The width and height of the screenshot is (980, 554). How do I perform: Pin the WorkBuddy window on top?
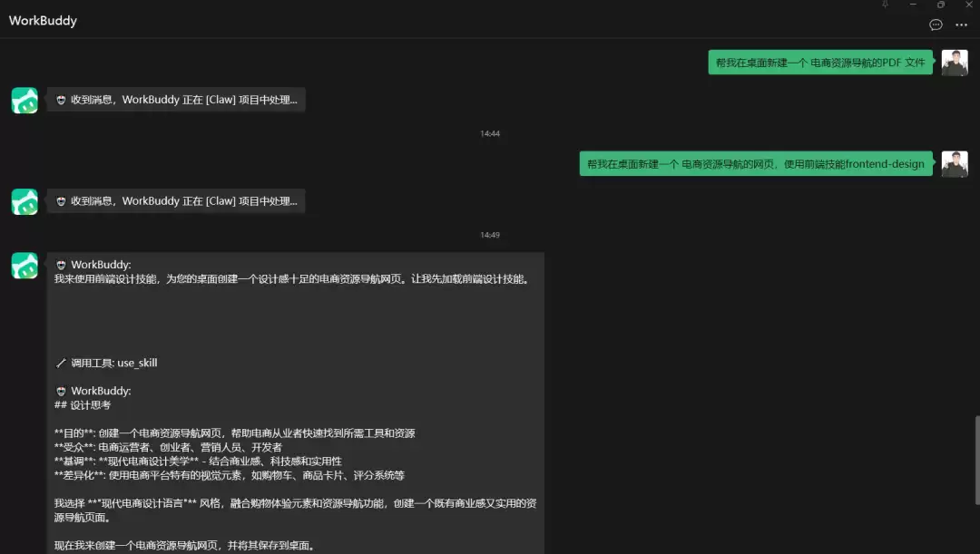pos(885,5)
